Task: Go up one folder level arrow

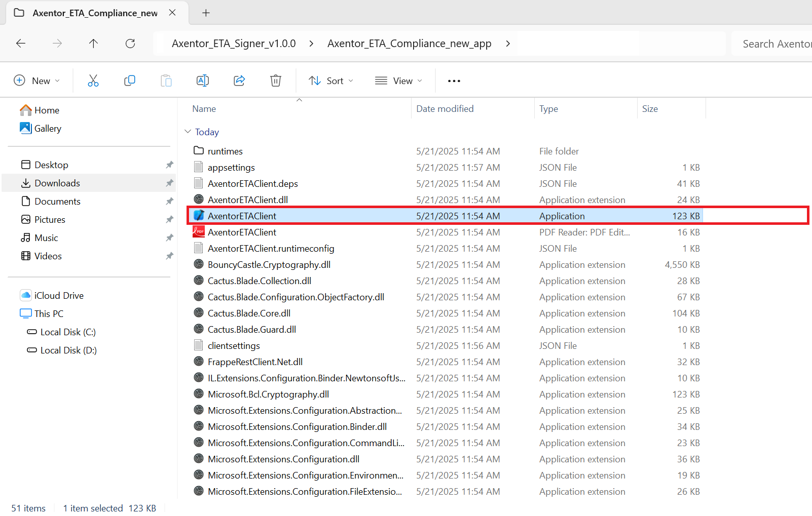Action: (93, 44)
